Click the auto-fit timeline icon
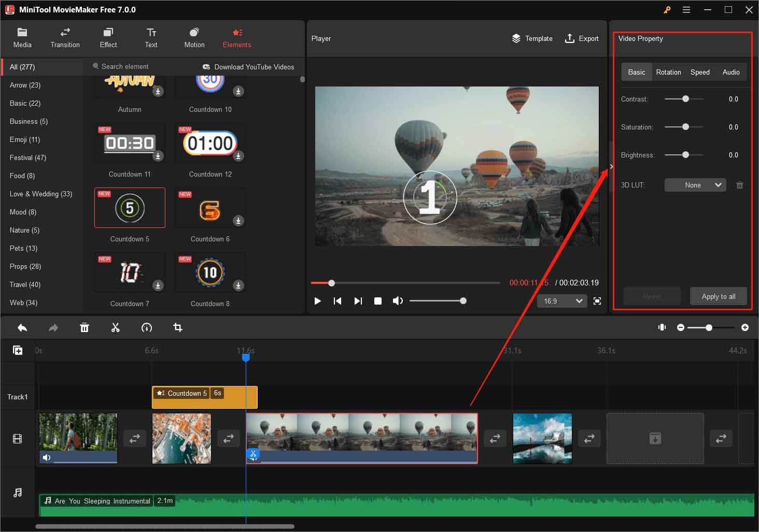Viewport: 759px width, 532px height. (x=662, y=327)
